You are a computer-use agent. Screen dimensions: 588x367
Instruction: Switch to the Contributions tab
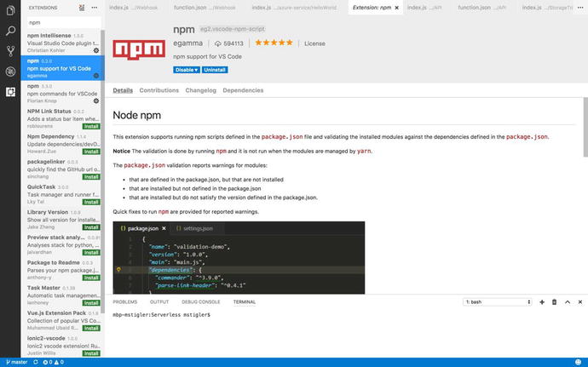[159, 90]
